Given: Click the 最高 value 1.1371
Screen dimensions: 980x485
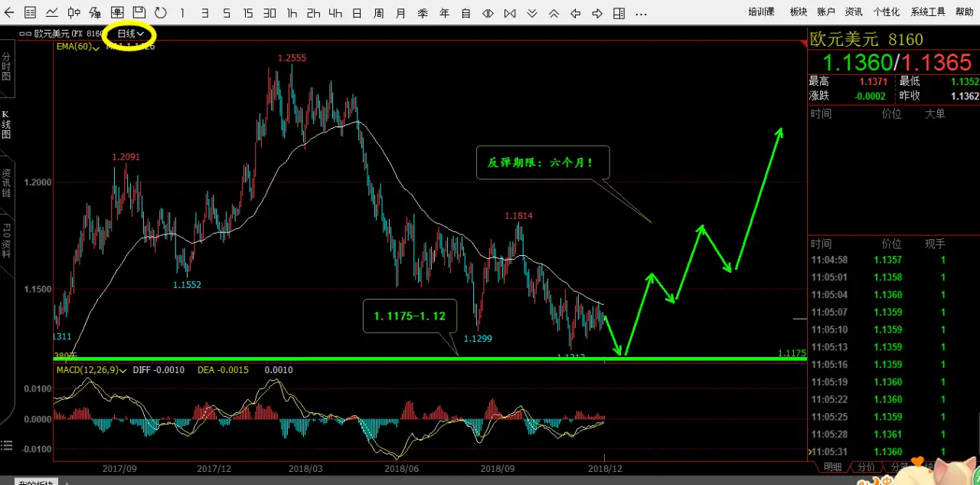Looking at the screenshot, I should click(873, 81).
